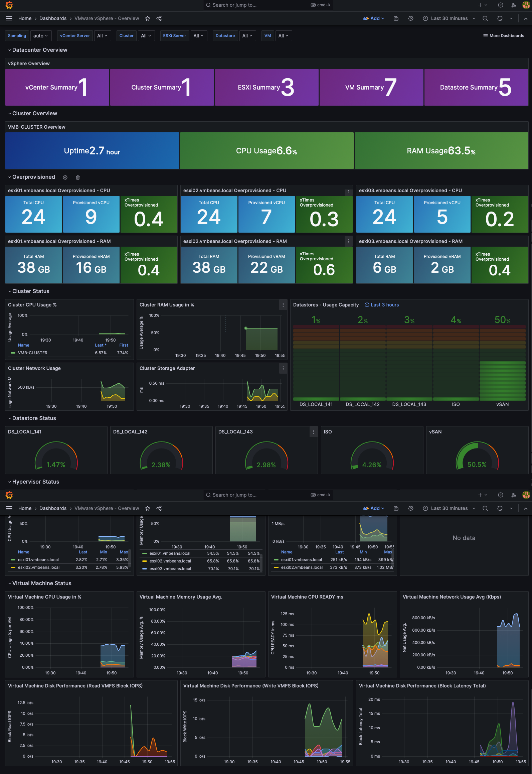Click clock icon beside Last 3 hours

367,305
